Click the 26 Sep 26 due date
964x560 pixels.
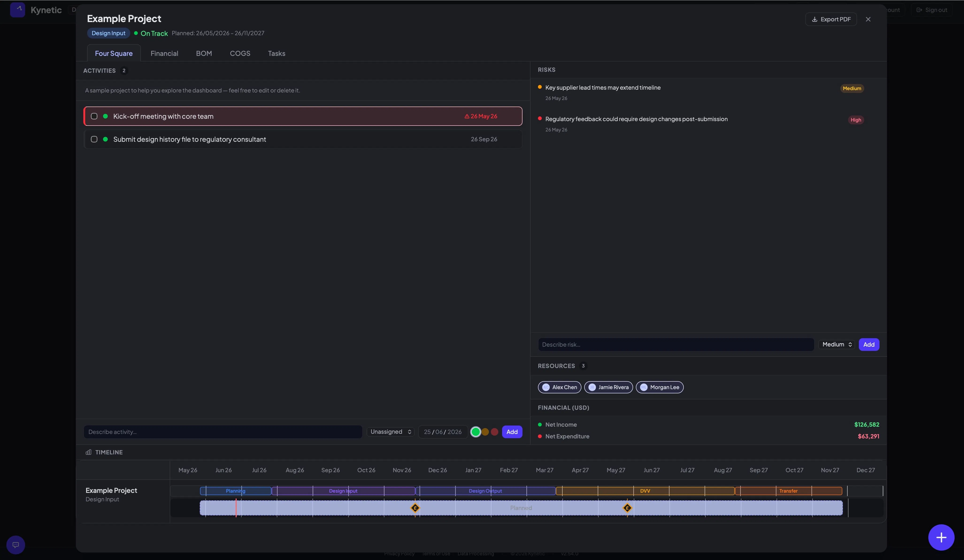[x=484, y=139]
